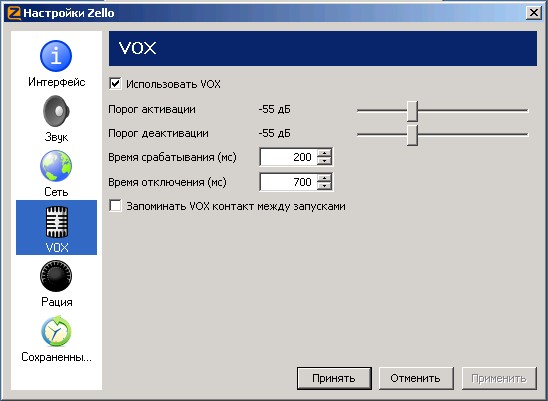Open the Рация knob icon
This screenshot has width=548, height=401.
point(56,276)
